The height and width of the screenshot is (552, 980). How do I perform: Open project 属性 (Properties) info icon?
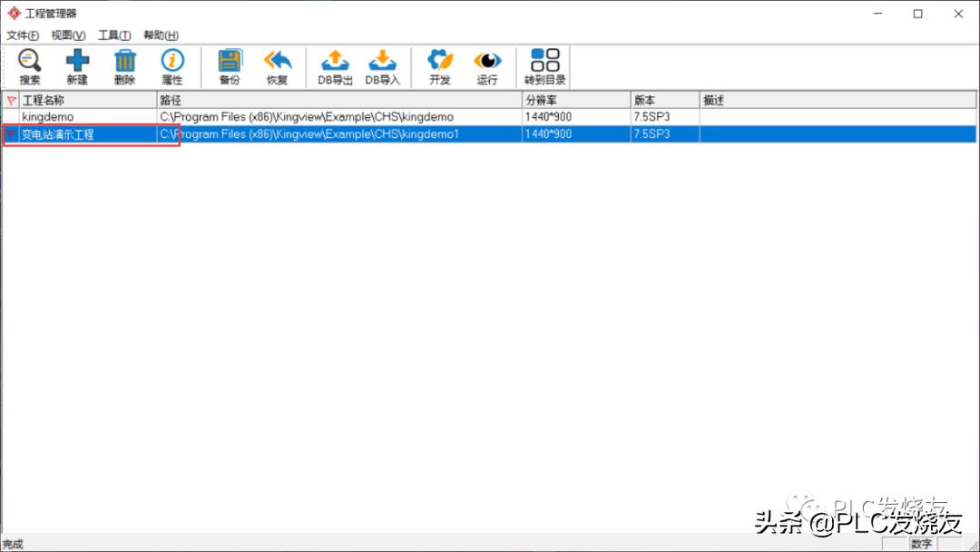171,67
